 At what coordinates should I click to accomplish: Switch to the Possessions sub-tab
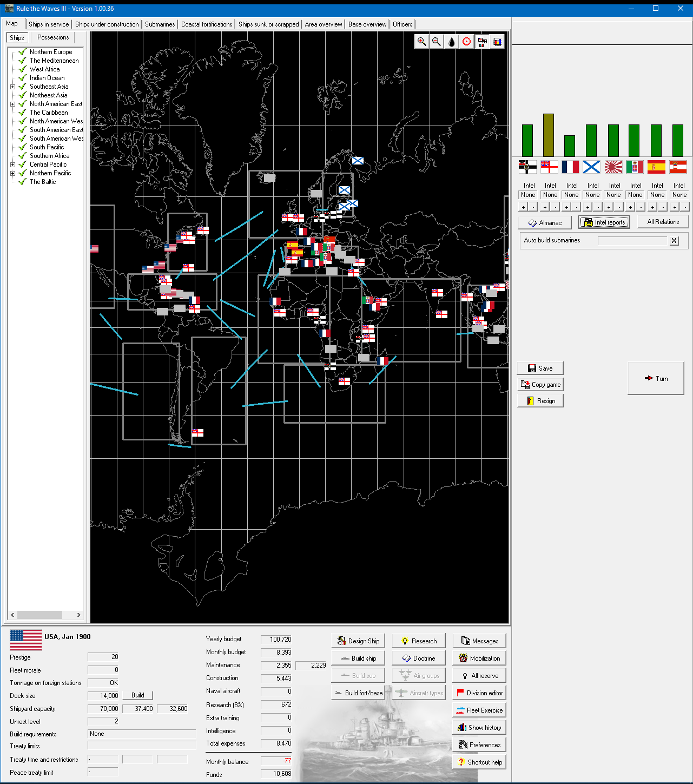pyautogui.click(x=53, y=37)
